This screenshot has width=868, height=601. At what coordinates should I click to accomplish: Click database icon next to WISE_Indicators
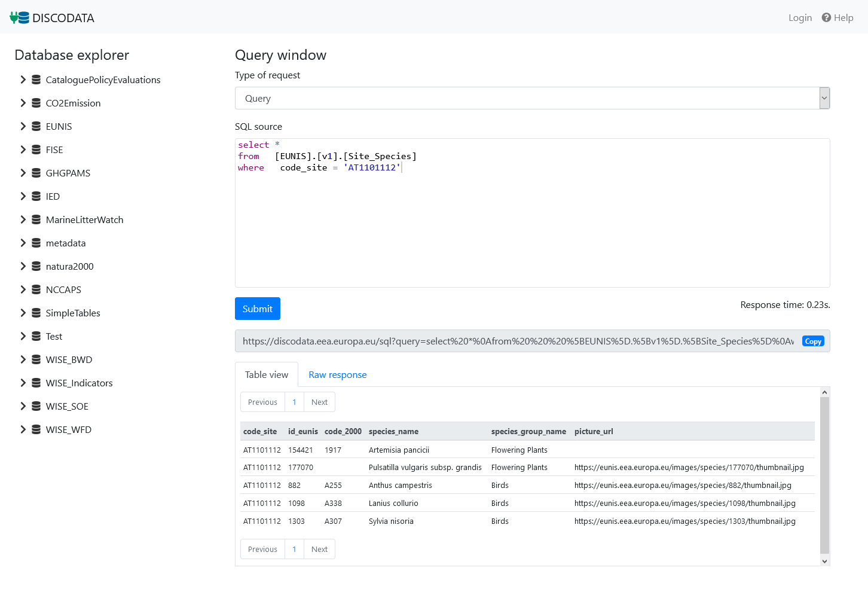(x=36, y=383)
